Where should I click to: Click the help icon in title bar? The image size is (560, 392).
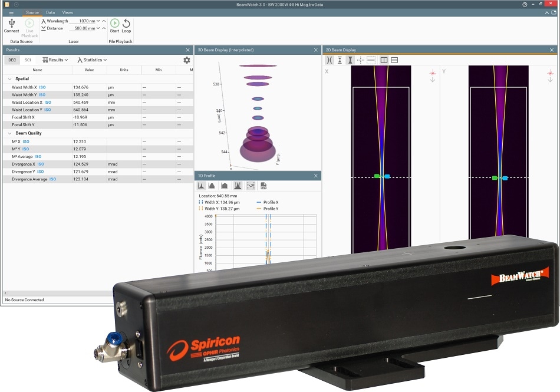click(x=525, y=5)
